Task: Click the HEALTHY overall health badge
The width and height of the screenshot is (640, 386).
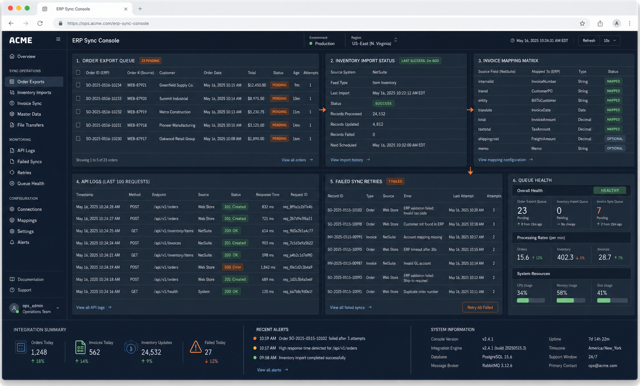Action: (x=609, y=191)
